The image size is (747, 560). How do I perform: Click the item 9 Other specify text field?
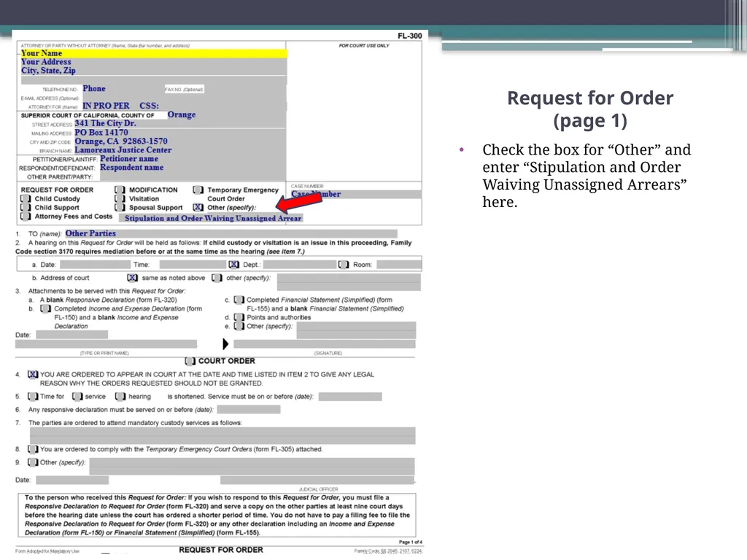tap(252, 466)
